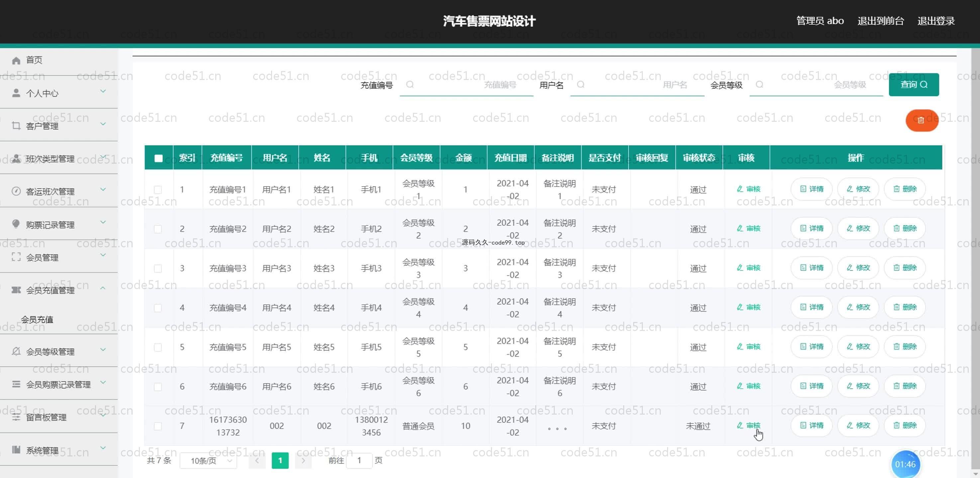Screen dimensions: 980x478
Task: Click the 系统管理 sidebar icon
Action: tap(16, 450)
